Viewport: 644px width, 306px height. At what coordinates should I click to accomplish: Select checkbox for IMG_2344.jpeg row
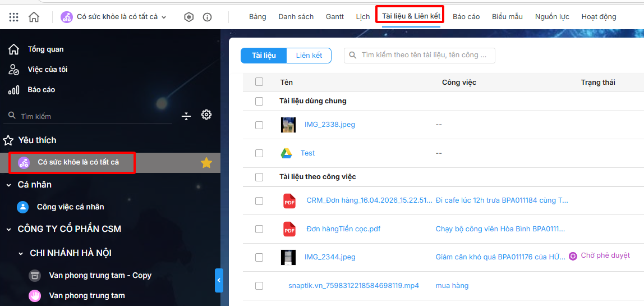259,258
